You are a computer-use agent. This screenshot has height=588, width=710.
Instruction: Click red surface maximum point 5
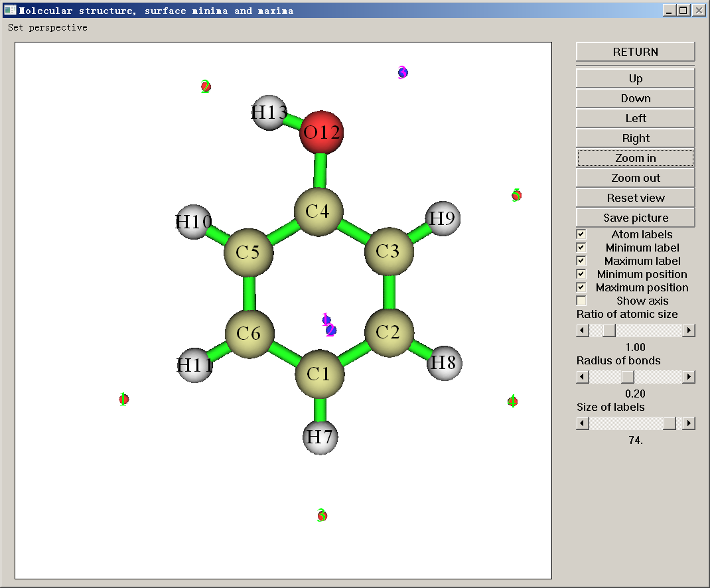point(516,195)
